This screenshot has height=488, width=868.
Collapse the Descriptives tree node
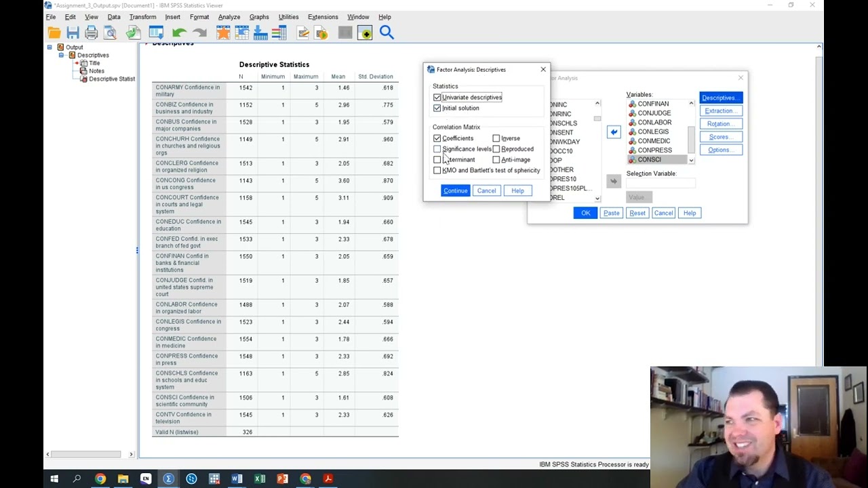61,55
